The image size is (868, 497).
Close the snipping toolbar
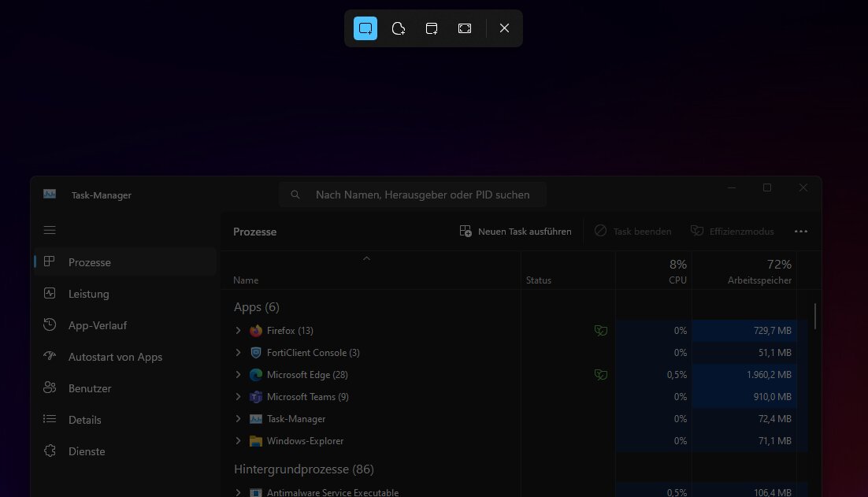pos(505,28)
